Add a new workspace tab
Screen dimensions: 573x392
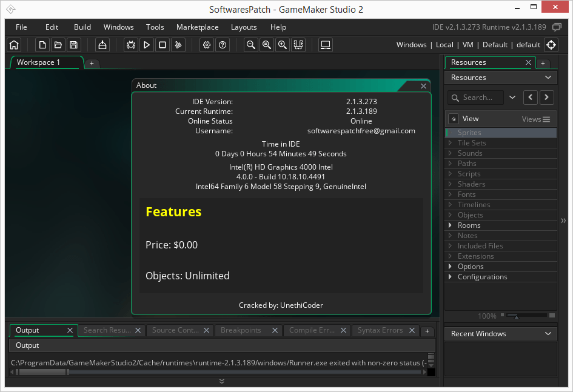[x=92, y=64]
